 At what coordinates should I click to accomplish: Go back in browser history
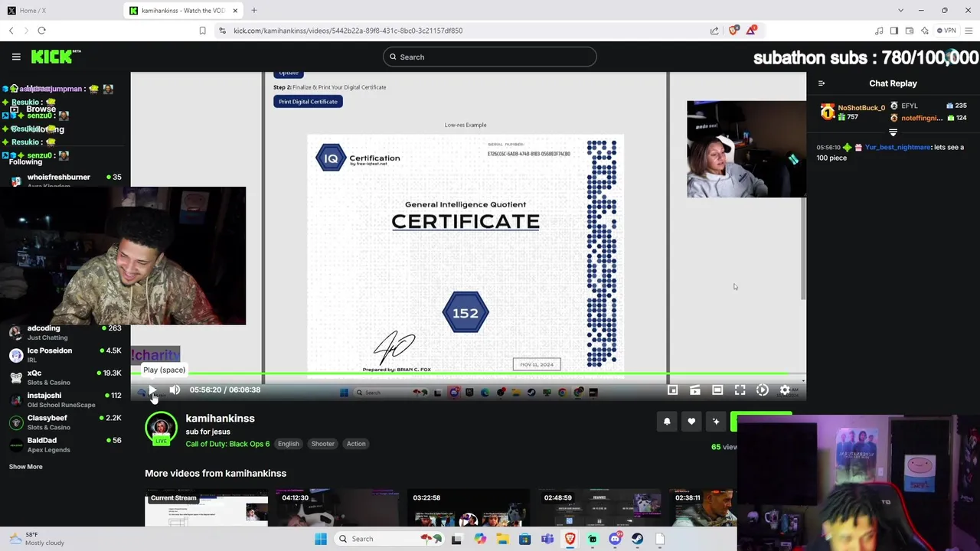coord(11,31)
